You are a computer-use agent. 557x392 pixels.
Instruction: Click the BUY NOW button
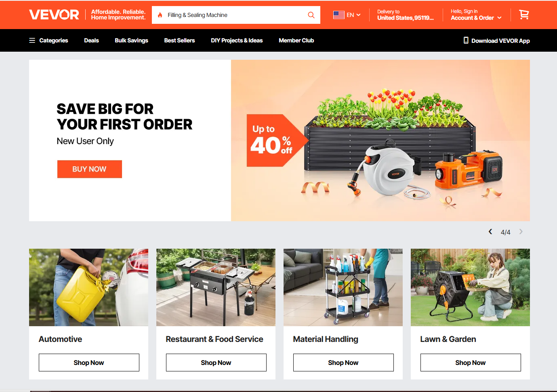tap(90, 169)
